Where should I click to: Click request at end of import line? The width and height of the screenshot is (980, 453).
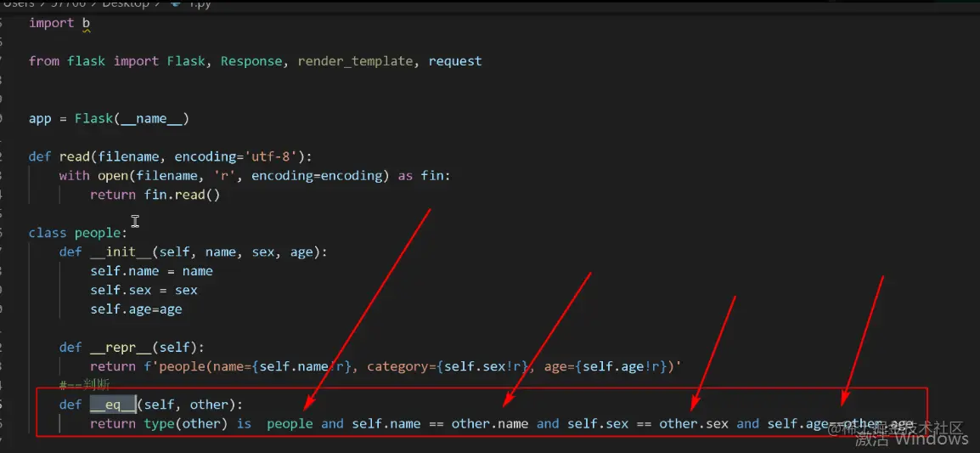(x=455, y=61)
